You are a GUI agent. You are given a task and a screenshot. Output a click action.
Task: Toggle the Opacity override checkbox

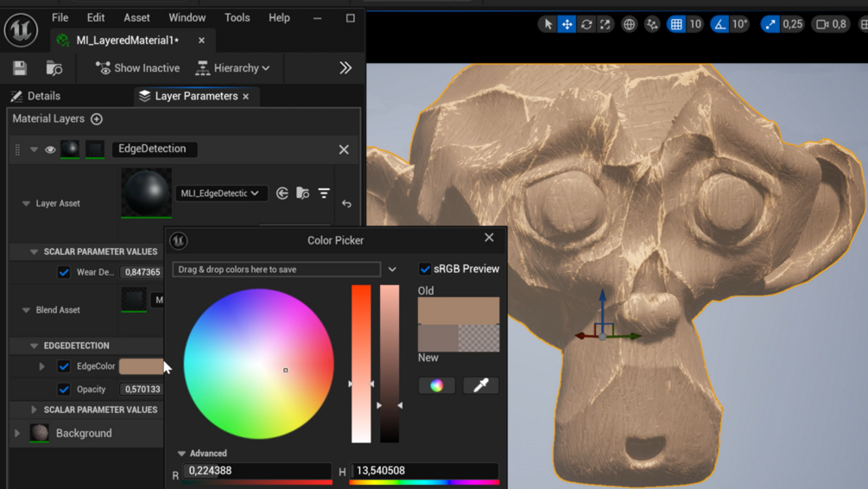(x=64, y=390)
